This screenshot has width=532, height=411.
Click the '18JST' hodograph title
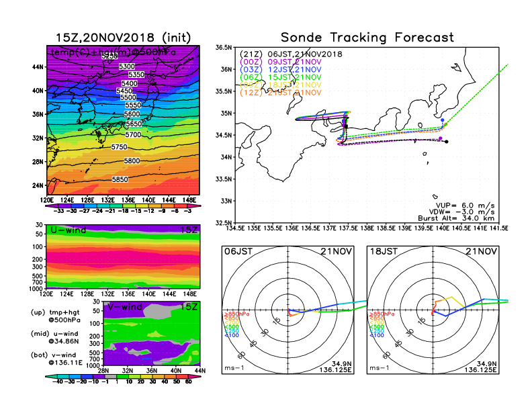click(384, 251)
